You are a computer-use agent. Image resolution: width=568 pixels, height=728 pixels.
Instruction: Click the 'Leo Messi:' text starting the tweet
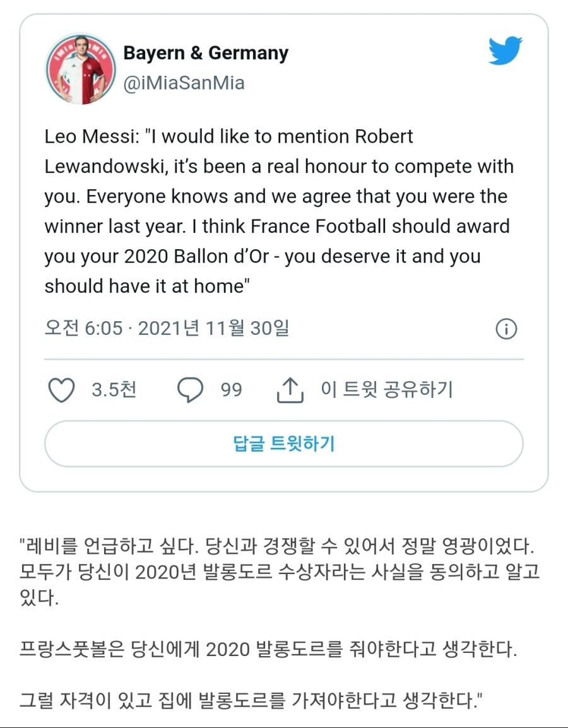tap(92, 136)
